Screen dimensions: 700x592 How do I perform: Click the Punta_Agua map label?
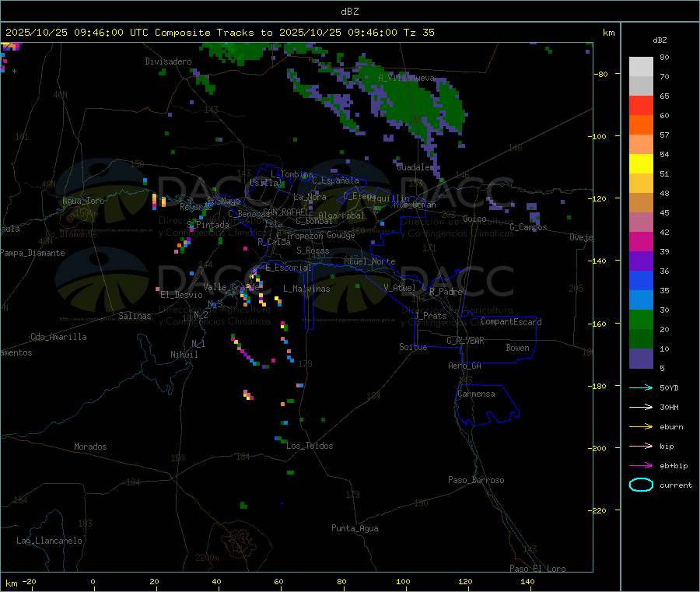point(355,528)
